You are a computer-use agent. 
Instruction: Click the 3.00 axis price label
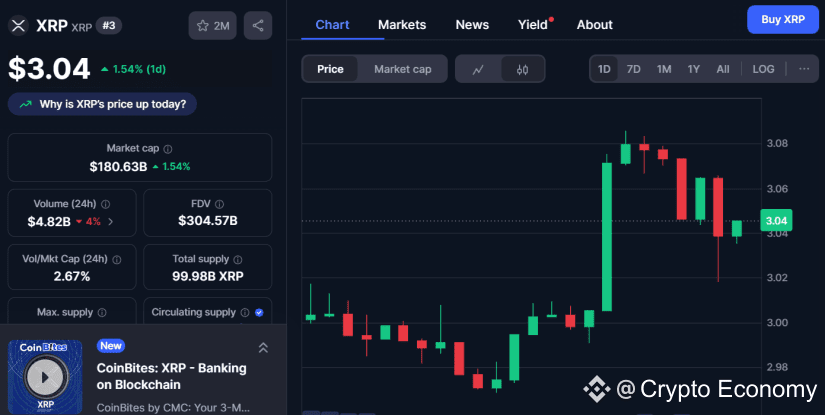click(x=777, y=323)
